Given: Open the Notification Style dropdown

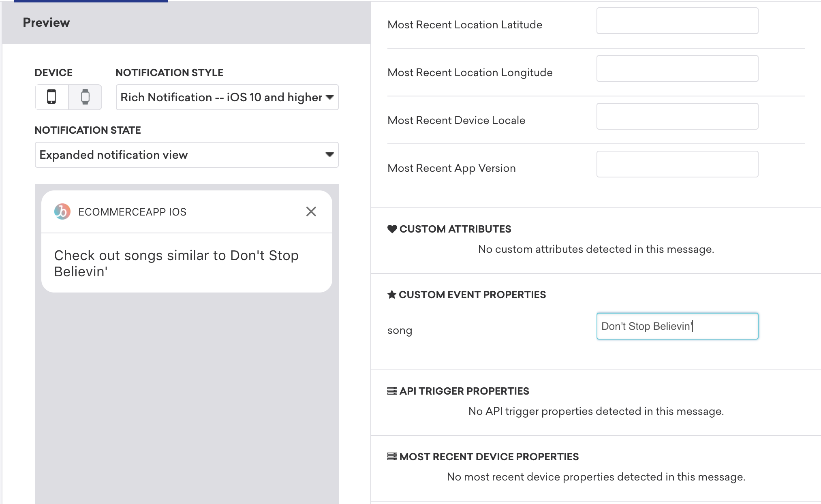Looking at the screenshot, I should coord(227,97).
